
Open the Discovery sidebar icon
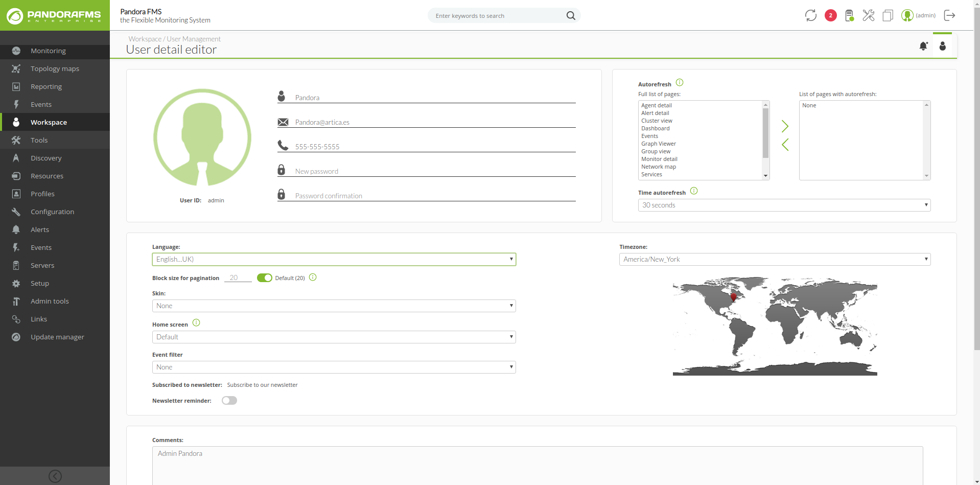16,158
